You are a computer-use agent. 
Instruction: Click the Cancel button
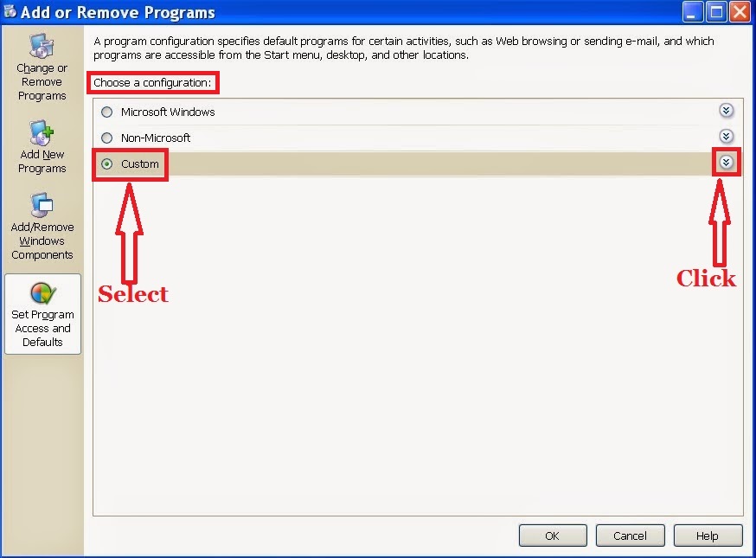pos(631,536)
